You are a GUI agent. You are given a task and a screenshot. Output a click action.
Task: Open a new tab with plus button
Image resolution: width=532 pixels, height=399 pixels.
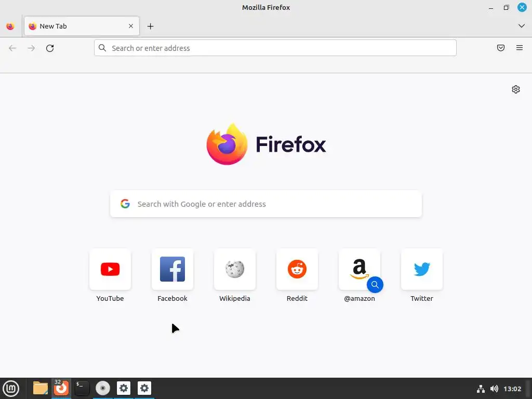[150, 26]
